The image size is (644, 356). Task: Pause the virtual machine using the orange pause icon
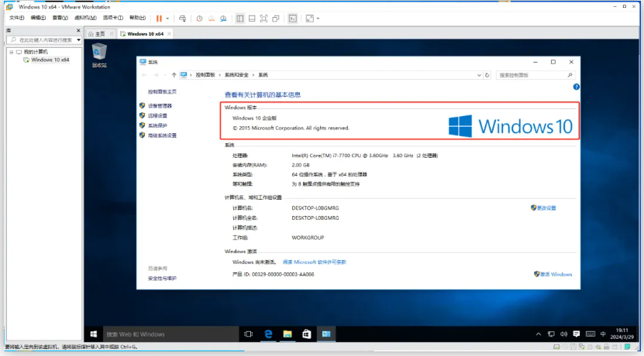(159, 19)
